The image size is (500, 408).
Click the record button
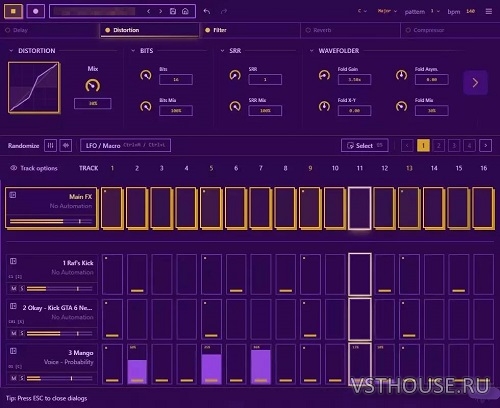click(35, 11)
